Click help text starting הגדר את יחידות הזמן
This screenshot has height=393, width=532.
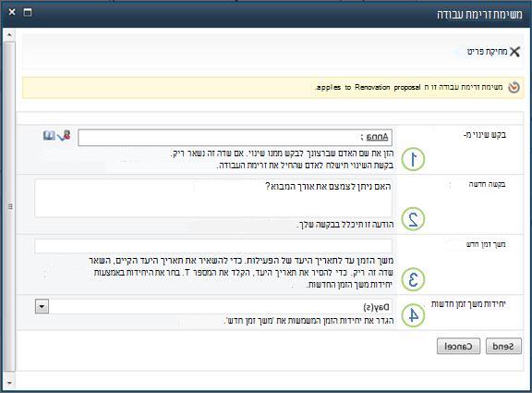tap(309, 320)
